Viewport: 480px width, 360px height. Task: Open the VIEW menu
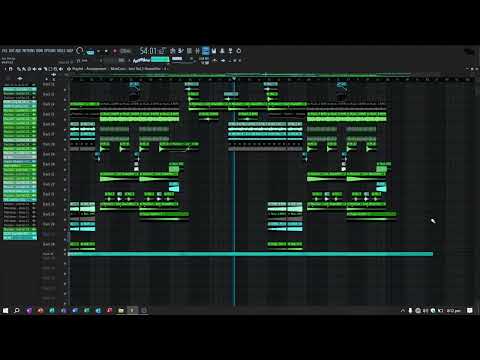[x=40, y=51]
